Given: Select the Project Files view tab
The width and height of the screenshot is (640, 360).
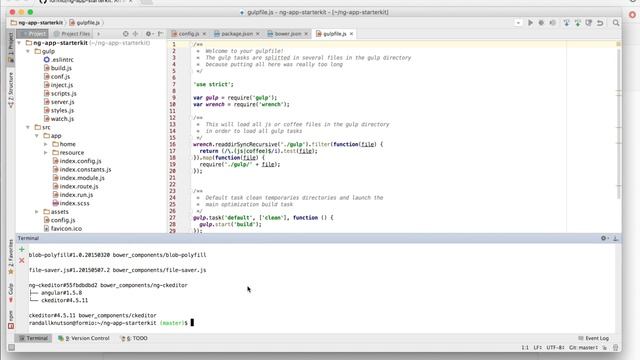Looking at the screenshot, I should (x=72, y=34).
